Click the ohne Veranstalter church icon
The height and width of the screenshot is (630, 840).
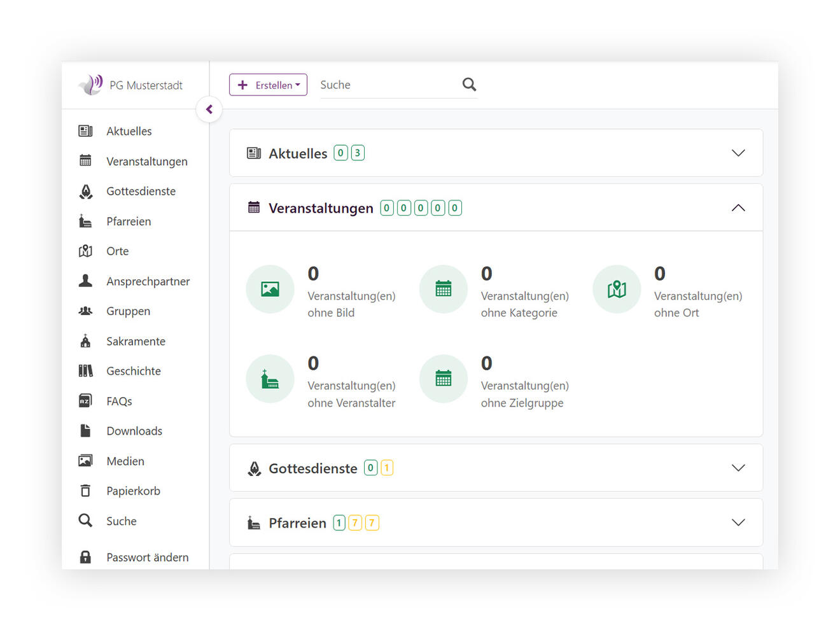(270, 379)
